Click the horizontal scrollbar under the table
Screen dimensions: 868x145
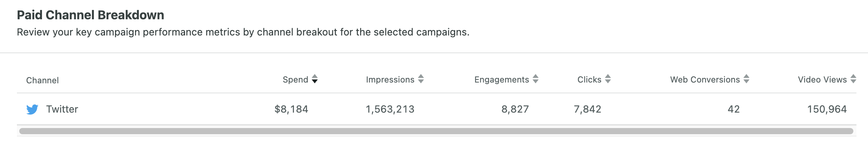436,131
